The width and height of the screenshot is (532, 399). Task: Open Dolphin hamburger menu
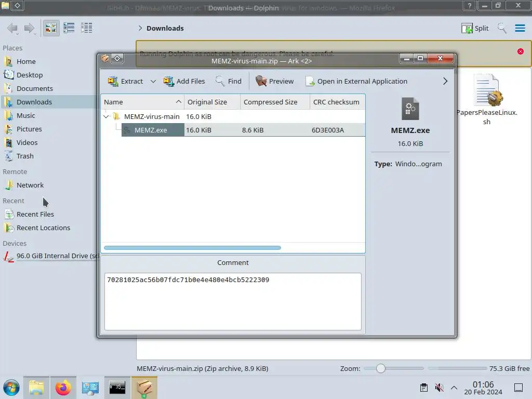[x=520, y=28]
